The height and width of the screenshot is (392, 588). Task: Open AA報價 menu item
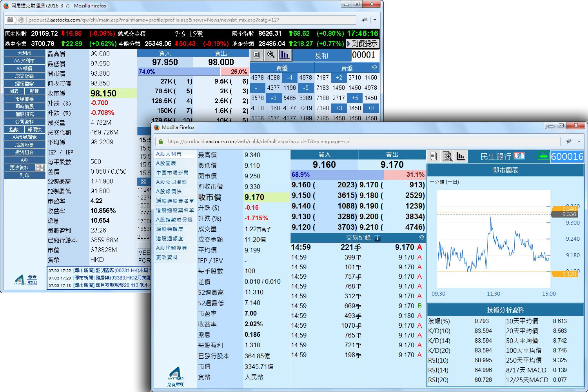[24, 68]
